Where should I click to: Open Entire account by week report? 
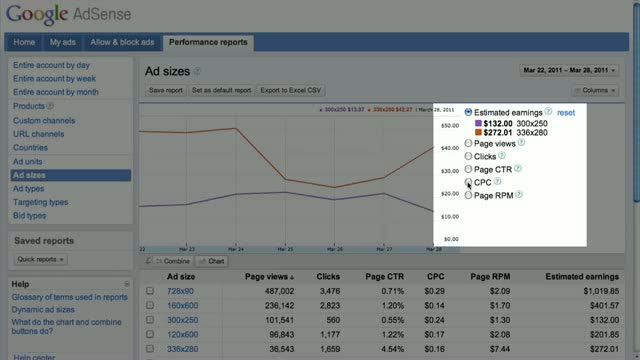pos(54,78)
